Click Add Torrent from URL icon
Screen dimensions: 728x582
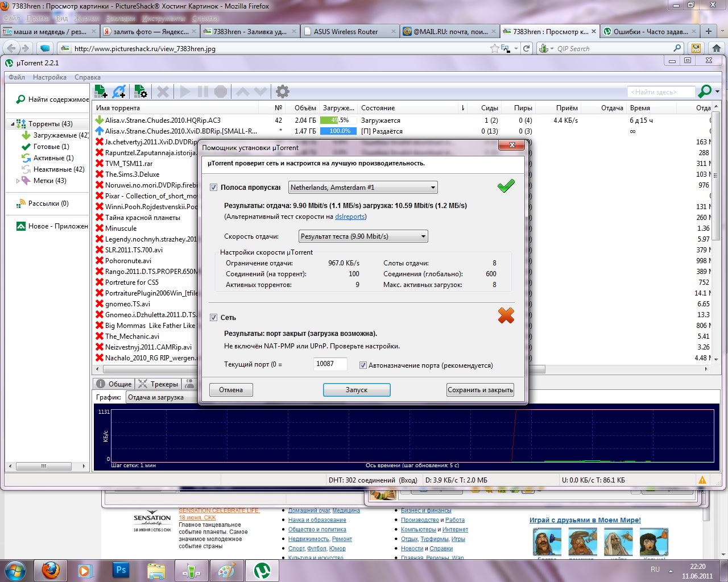(x=119, y=92)
